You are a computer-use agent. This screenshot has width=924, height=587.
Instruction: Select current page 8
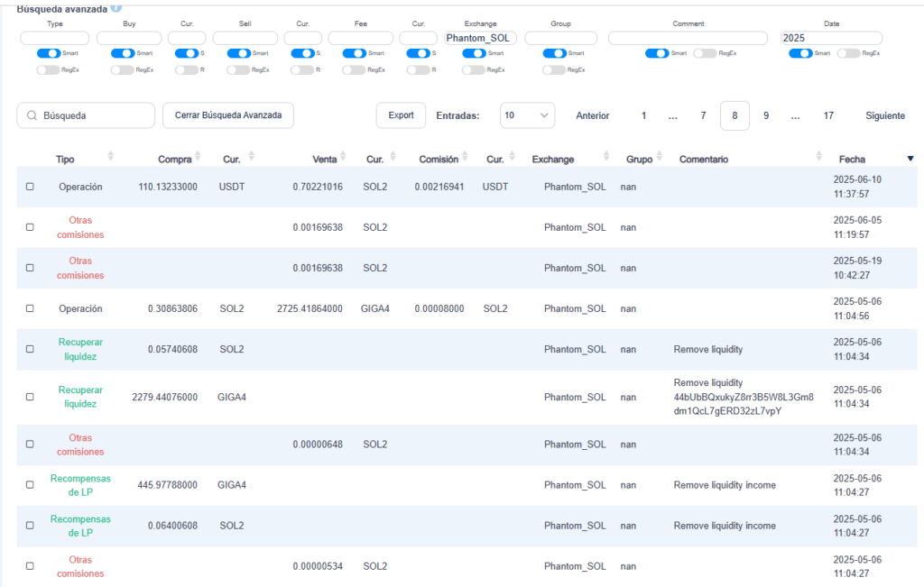click(x=735, y=115)
